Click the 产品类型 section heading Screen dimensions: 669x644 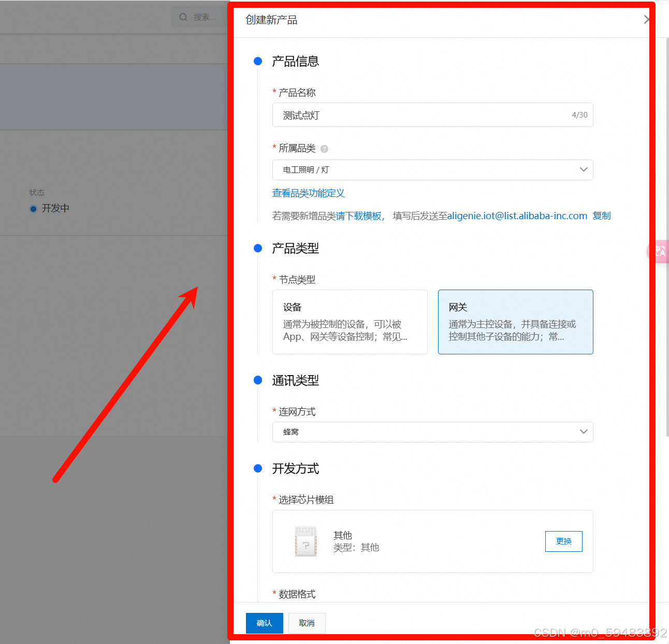point(295,248)
